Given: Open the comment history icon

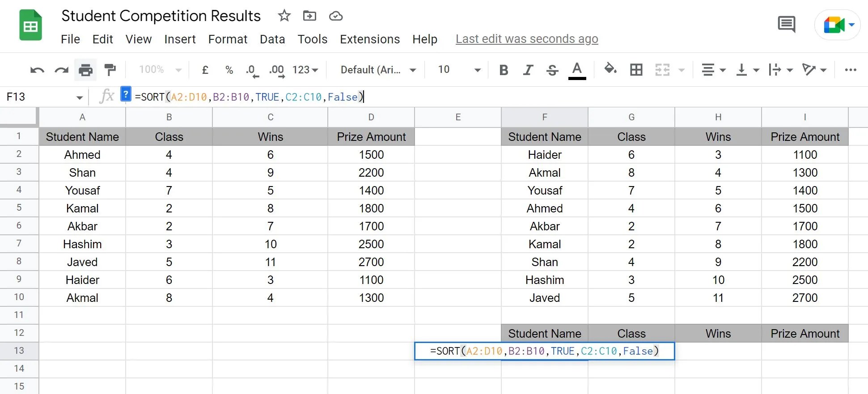Looking at the screenshot, I should coord(787,24).
